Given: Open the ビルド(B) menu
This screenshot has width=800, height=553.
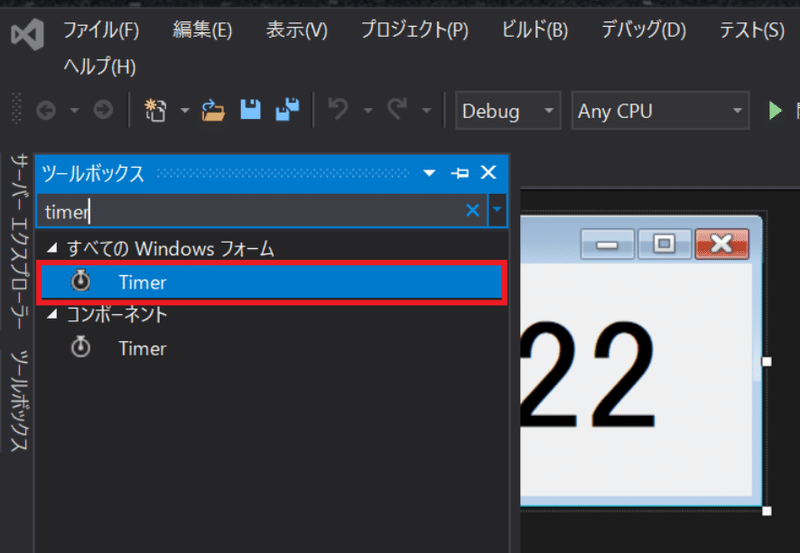Looking at the screenshot, I should [x=534, y=30].
